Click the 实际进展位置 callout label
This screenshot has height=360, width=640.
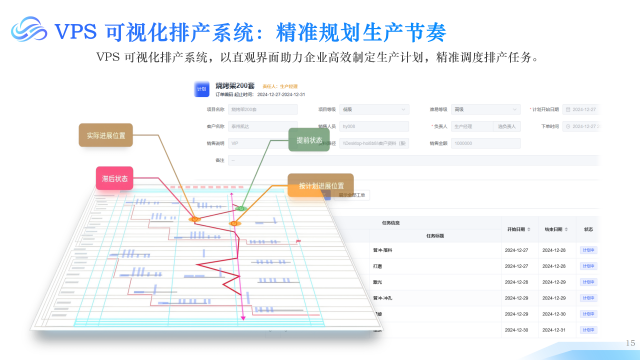click(x=106, y=135)
